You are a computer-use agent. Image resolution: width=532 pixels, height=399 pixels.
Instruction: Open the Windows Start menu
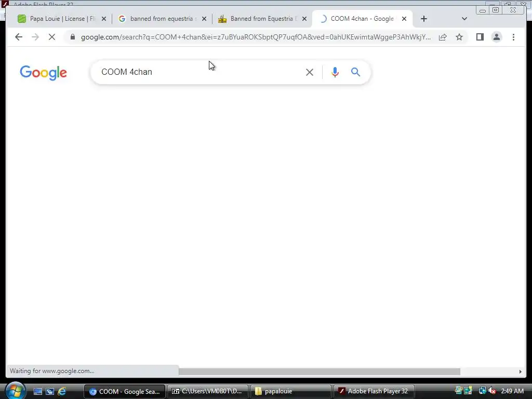[x=15, y=391]
